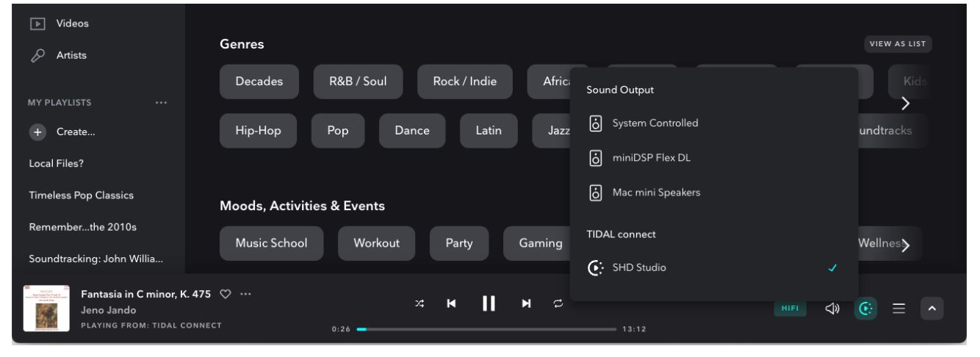Pause the current track
The width and height of the screenshot is (980, 357).
489,303
